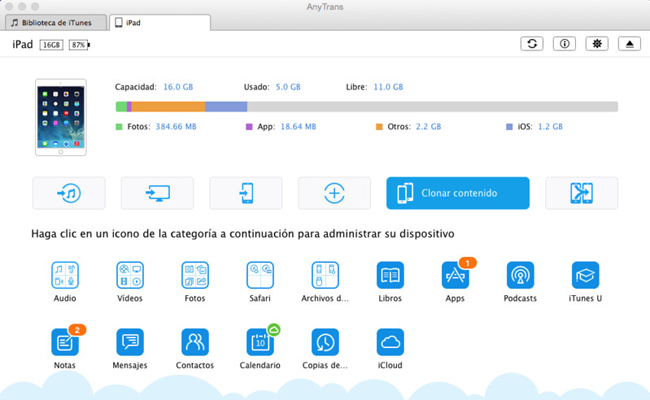Open the Videos category
Image resolution: width=650 pixels, height=400 pixels.
pos(130,275)
